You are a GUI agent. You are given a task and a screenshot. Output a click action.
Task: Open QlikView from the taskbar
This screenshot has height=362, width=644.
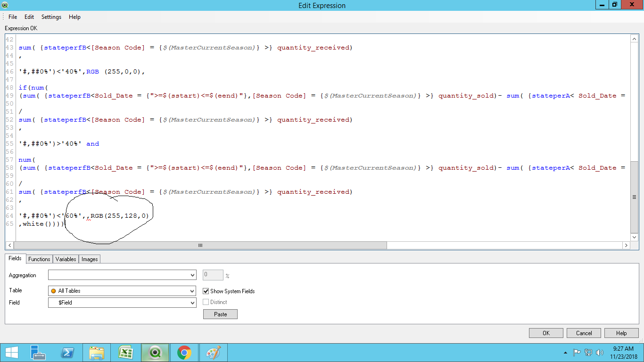(x=155, y=353)
